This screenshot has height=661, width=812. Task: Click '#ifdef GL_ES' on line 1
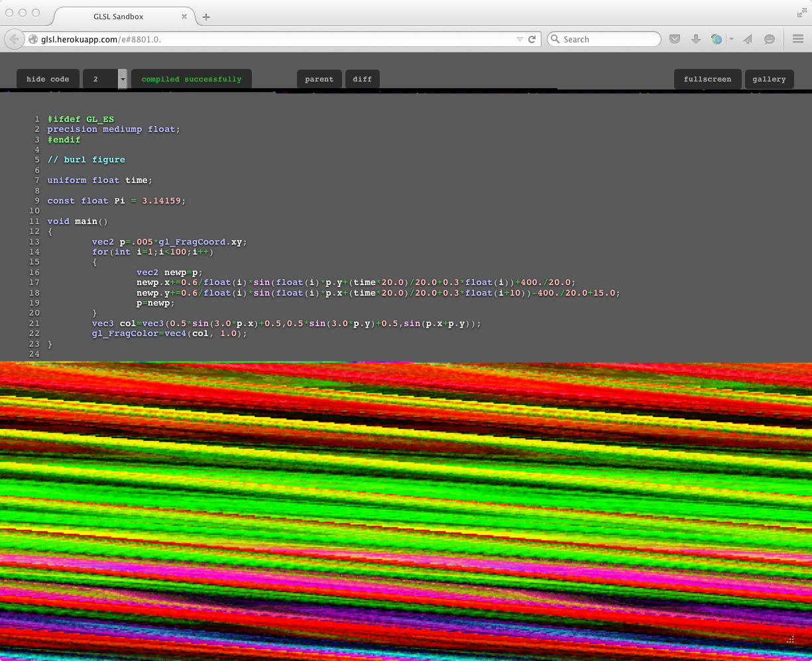pos(81,119)
